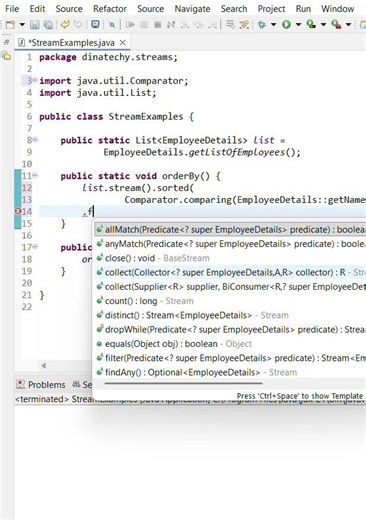
Task: Open the Search menu
Action: click(234, 9)
